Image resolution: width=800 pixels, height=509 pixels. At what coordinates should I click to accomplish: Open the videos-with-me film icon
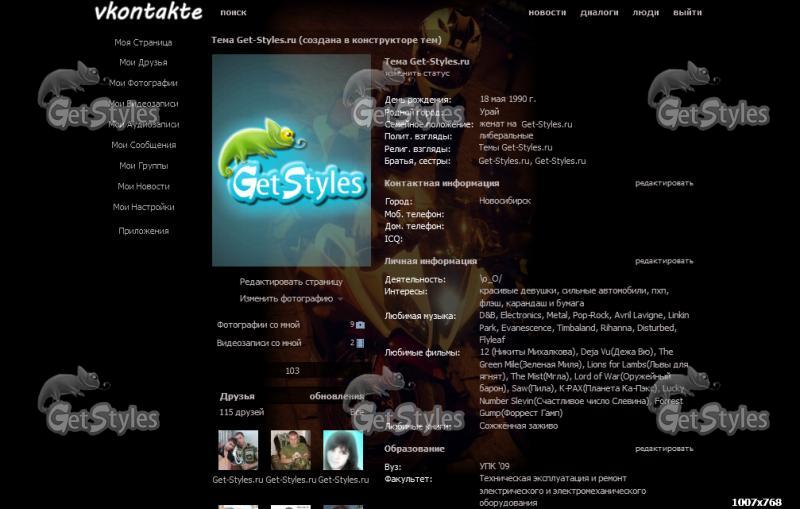click(360, 343)
